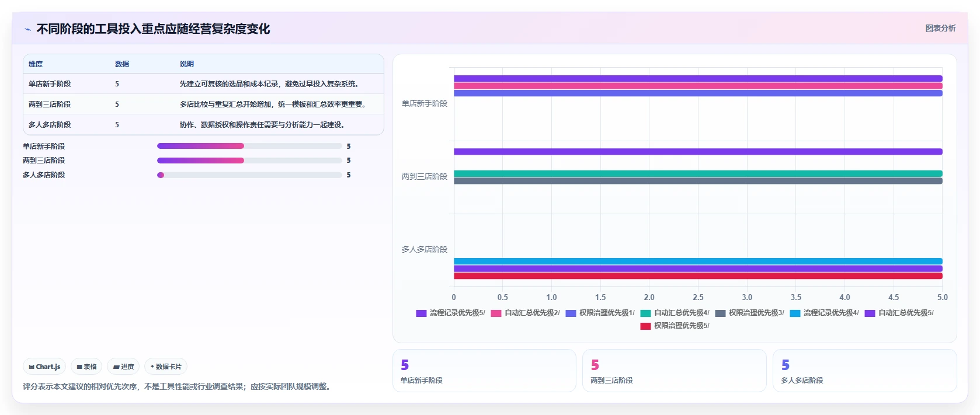Click the 单店新手阶段 data card
The width and height of the screenshot is (980, 415).
484,371
